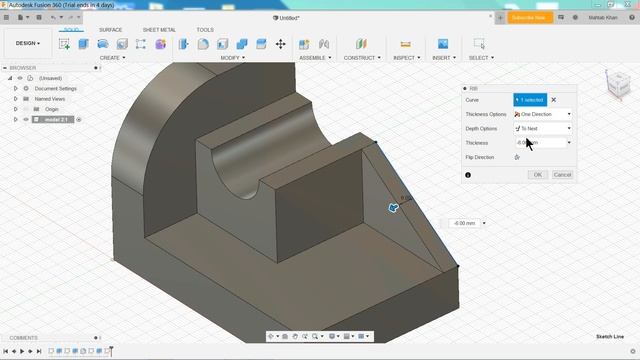The image size is (640, 360).
Task: Open the CREATE menu dropdown
Action: click(113, 58)
